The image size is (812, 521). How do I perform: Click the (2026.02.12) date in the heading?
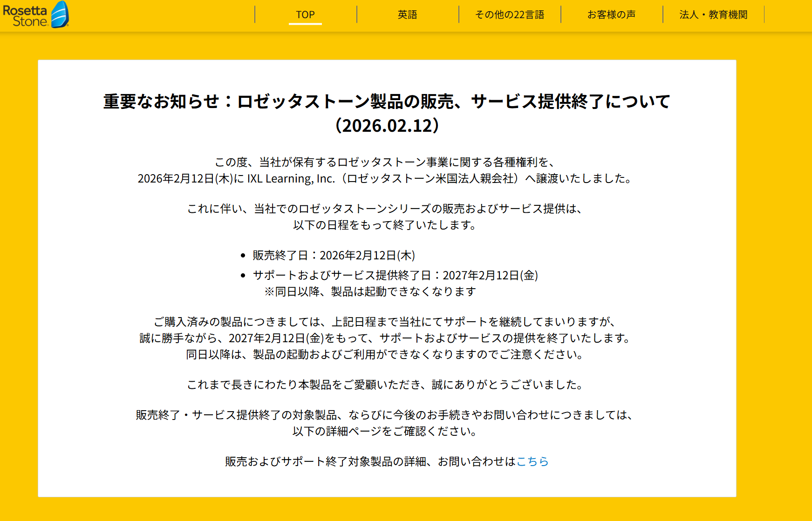tap(387, 125)
